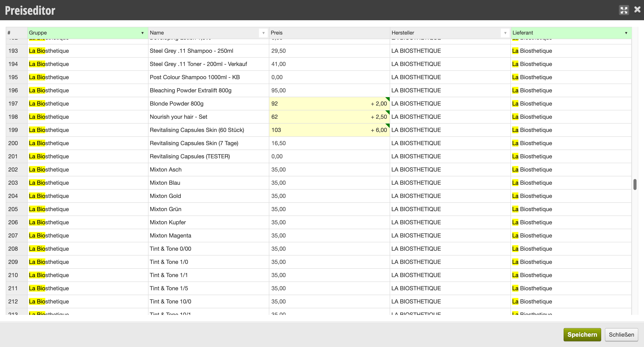Click the 'Bleaching Powder Extralift 800g' name cell
Image resolution: width=644 pixels, height=347 pixels.
pyautogui.click(x=208, y=90)
